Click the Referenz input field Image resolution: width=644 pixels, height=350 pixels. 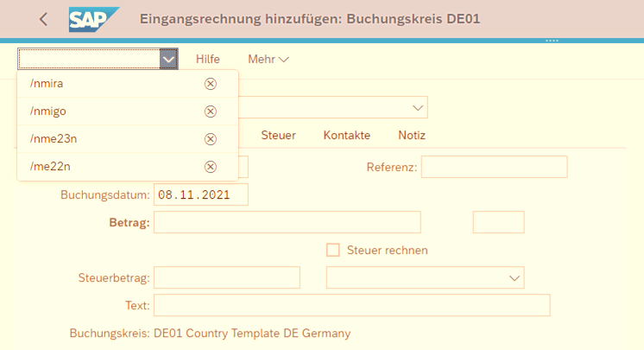point(494,167)
